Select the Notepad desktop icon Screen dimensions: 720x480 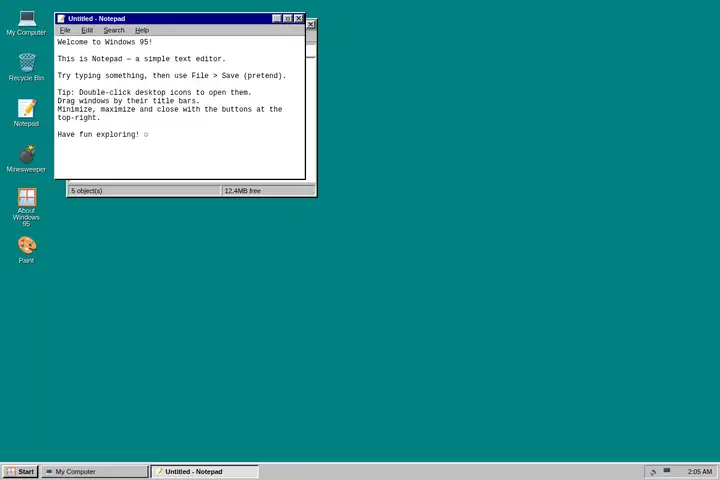pyautogui.click(x=27, y=113)
